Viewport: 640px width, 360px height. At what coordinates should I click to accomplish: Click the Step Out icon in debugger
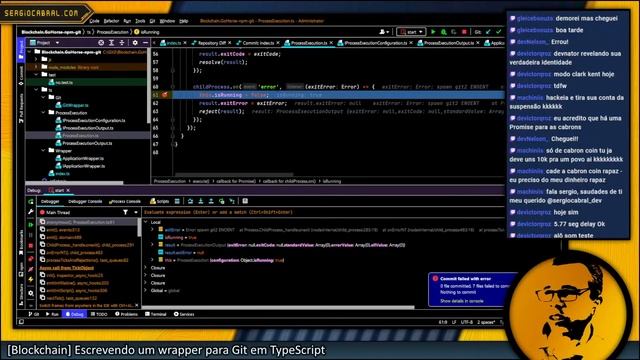pos(211,201)
